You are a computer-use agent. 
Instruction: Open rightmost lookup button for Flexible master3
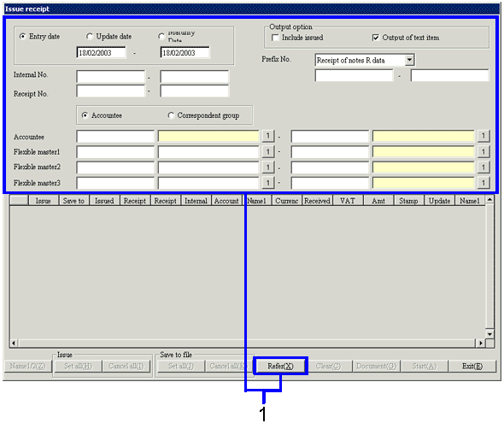(x=483, y=183)
